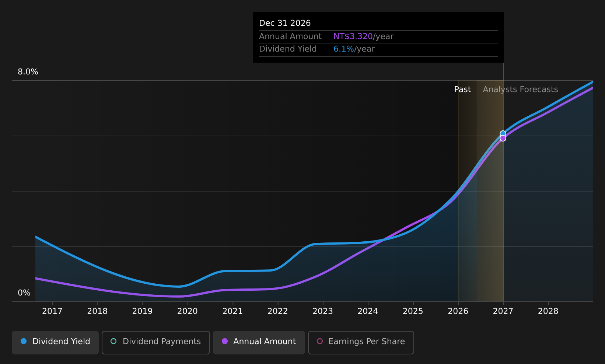605x364 pixels.
Task: Click the 2026 x-axis label
Action: [458, 311]
